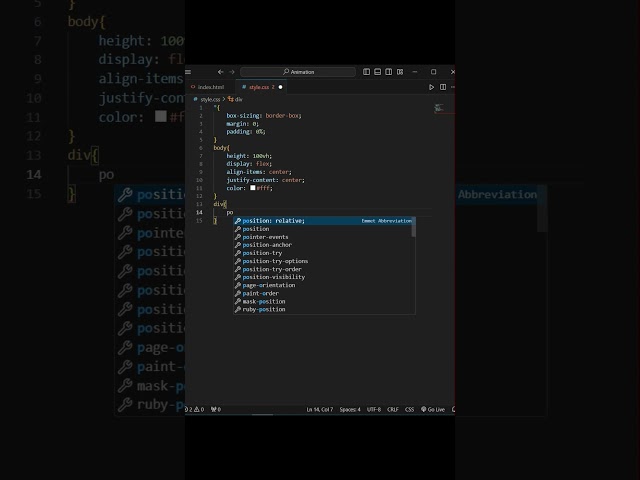Pick the 'mask-position' suggestion
The image size is (640, 480).
pos(324,302)
